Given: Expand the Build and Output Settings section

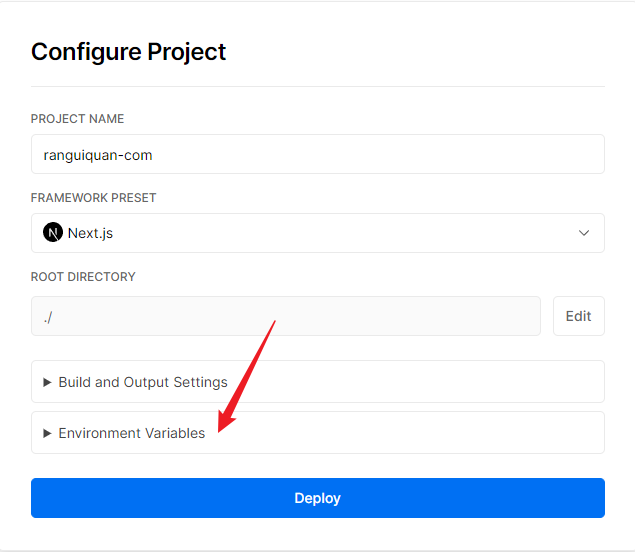Looking at the screenshot, I should (x=317, y=382).
